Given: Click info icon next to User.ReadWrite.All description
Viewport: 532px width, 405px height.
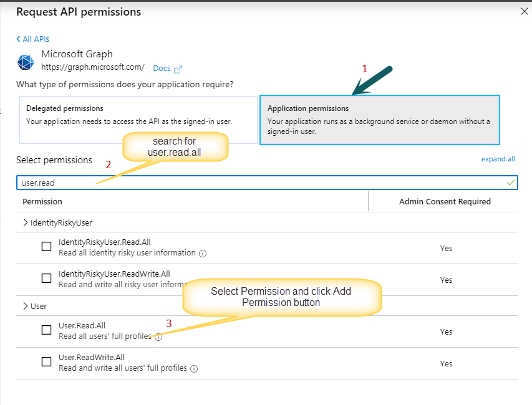Looking at the screenshot, I should coord(194,369).
